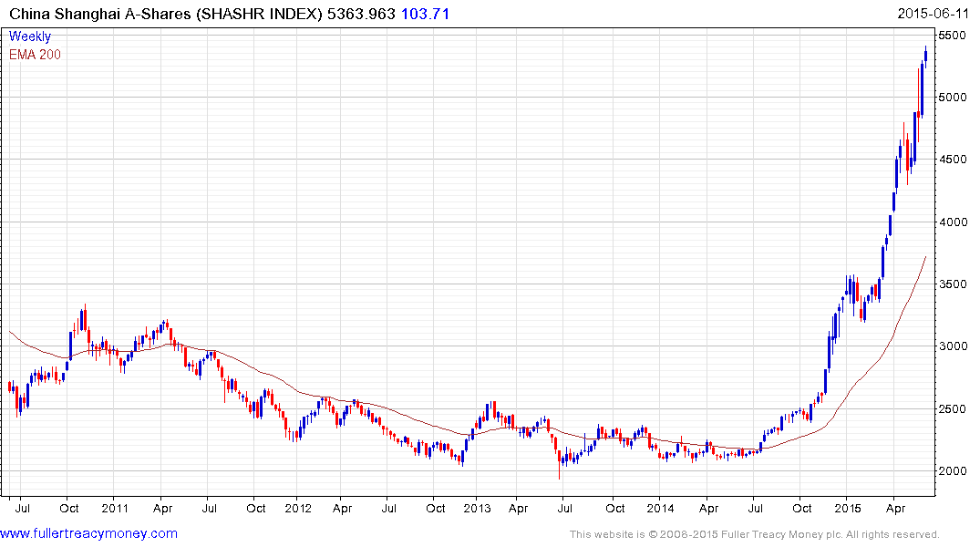Select the 'Weekly' timeframe label
Screen dimensions: 980x547
tap(30, 36)
